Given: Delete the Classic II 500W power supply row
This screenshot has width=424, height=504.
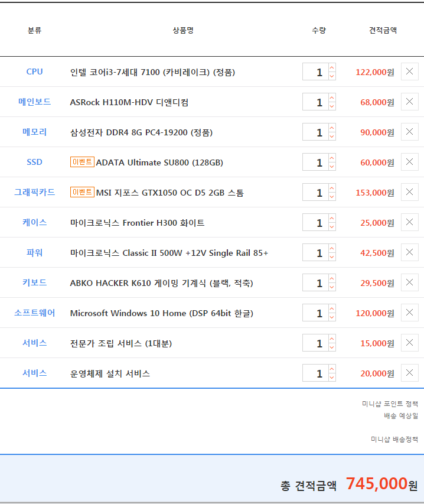Looking at the screenshot, I should [410, 252].
